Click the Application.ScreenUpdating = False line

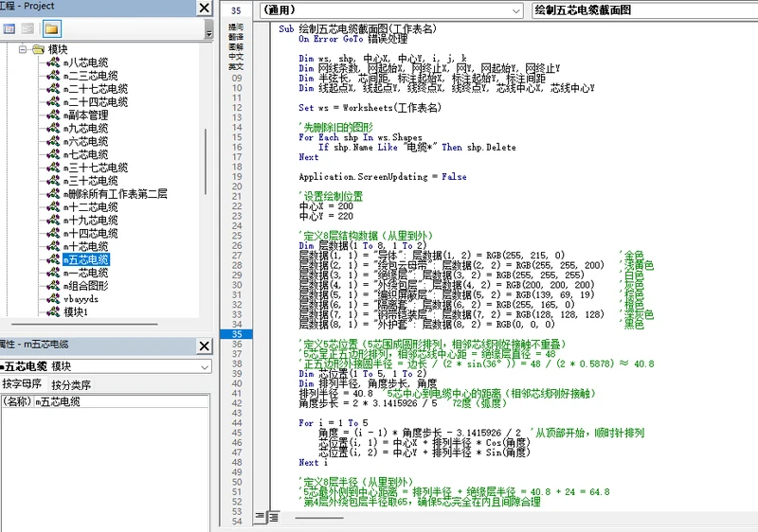click(x=383, y=177)
